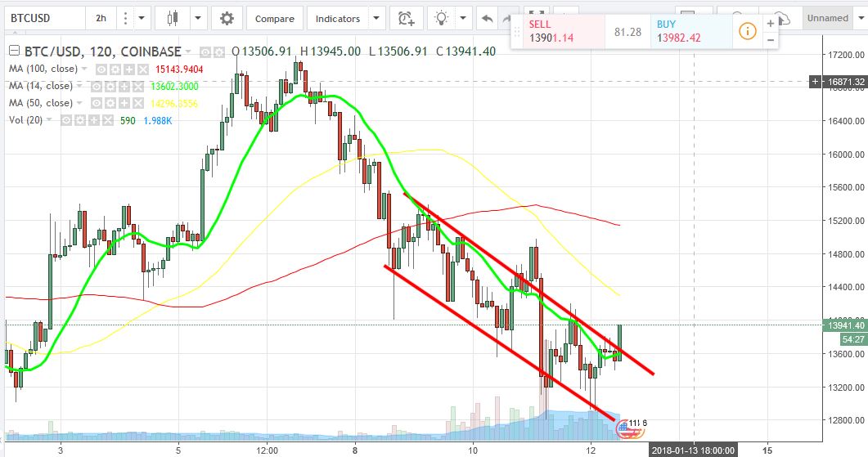Click the cloud save icon beside Unnamed
The width and height of the screenshot is (868, 457).
[x=781, y=18]
